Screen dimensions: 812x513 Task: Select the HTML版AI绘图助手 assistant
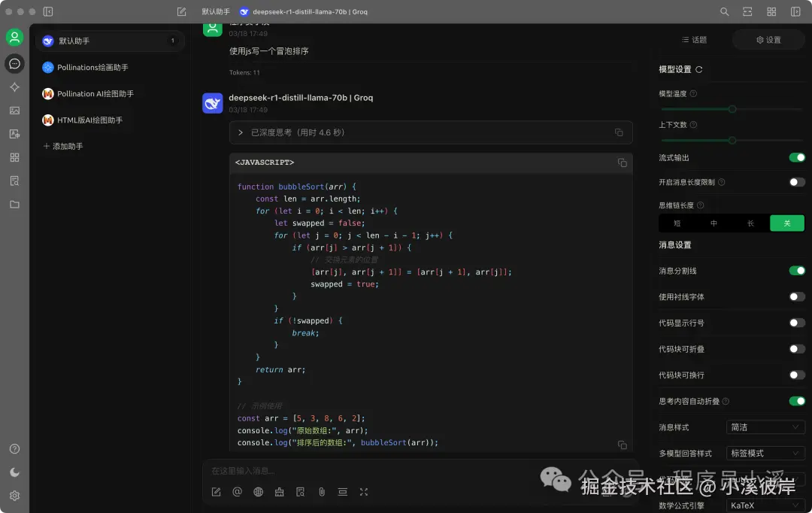[110, 120]
